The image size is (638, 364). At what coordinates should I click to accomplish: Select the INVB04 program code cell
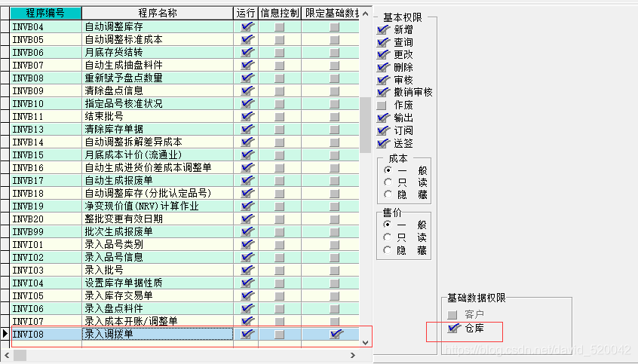click(x=45, y=27)
